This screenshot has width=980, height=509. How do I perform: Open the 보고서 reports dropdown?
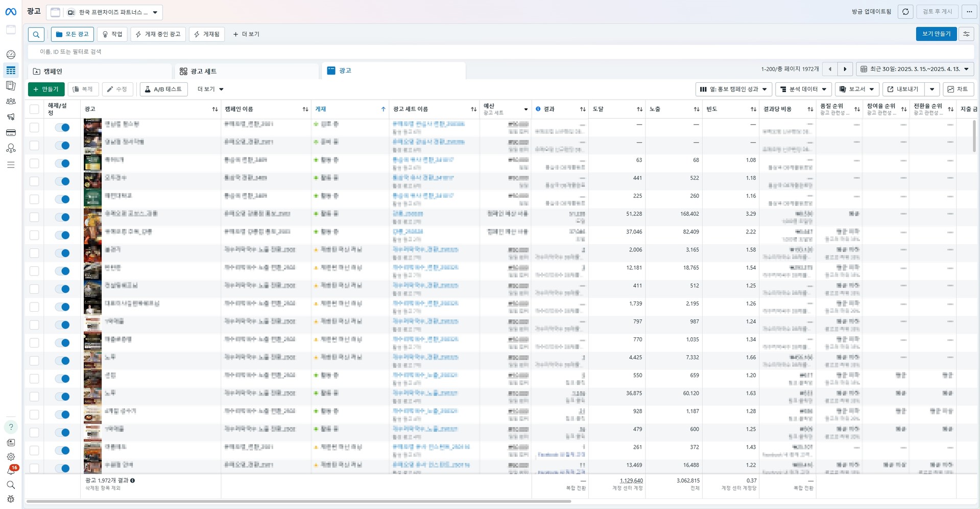[x=857, y=89]
